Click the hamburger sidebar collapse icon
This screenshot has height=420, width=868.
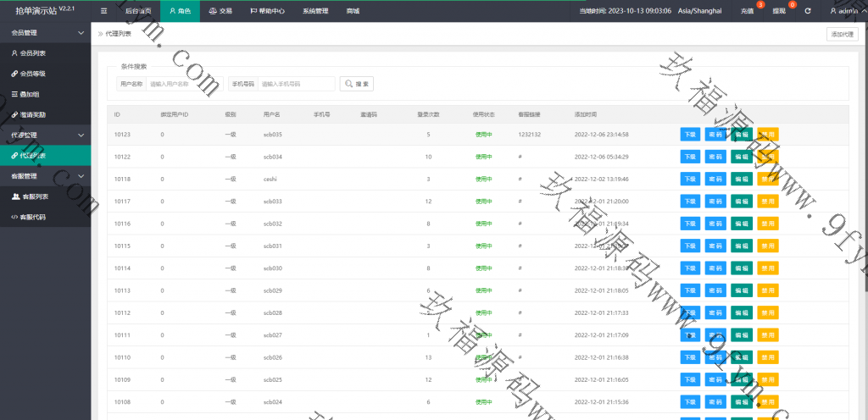103,11
